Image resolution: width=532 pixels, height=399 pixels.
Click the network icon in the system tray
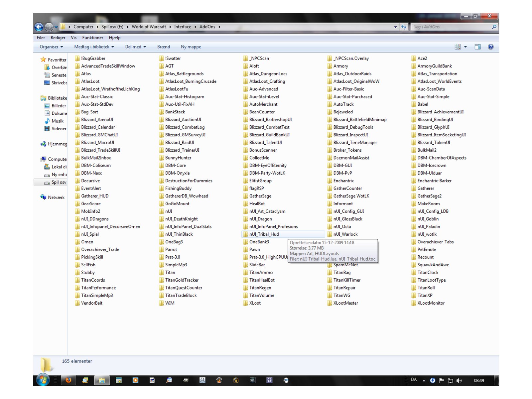pyautogui.click(x=451, y=380)
